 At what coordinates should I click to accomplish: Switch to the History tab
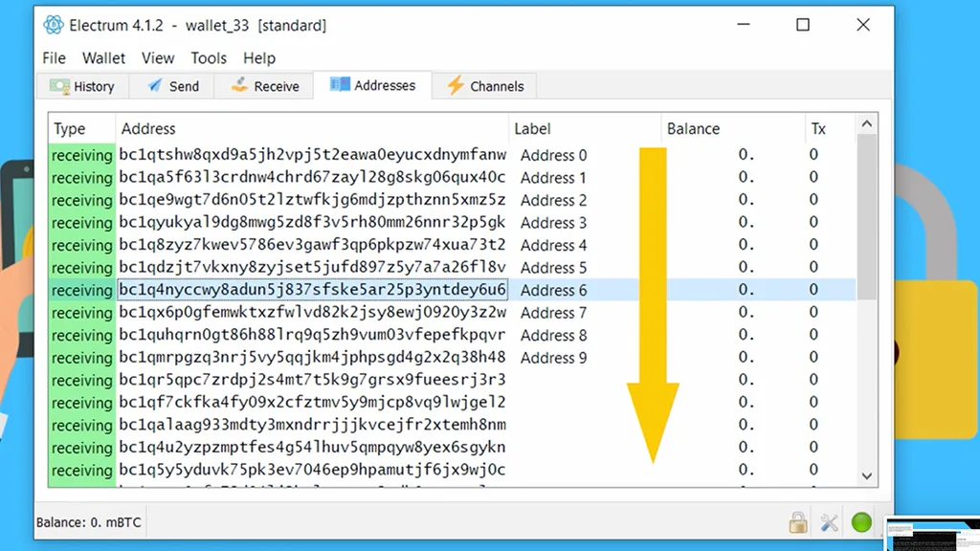pyautogui.click(x=82, y=86)
